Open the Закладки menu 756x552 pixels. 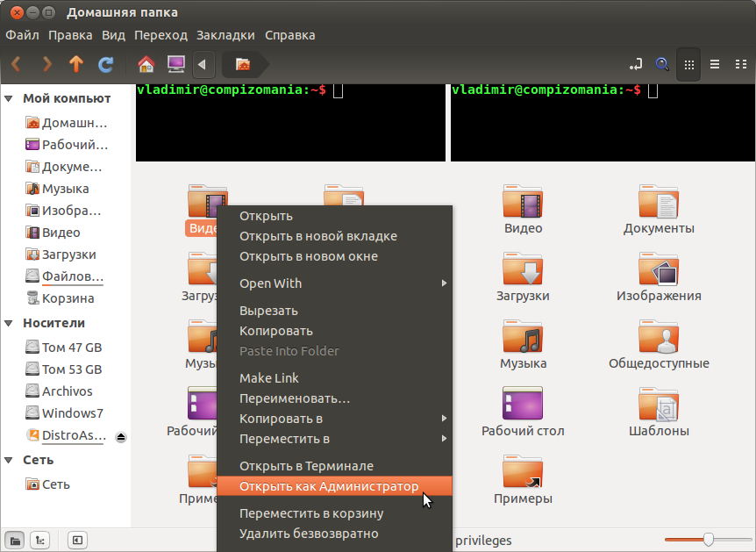(225, 35)
